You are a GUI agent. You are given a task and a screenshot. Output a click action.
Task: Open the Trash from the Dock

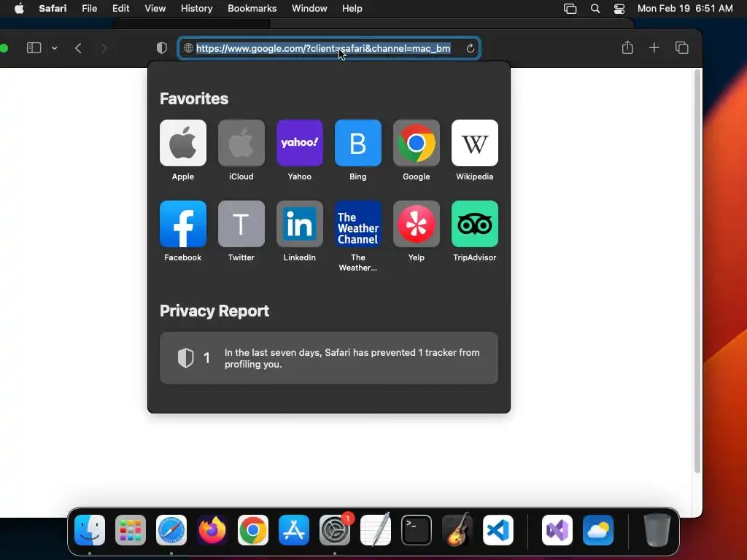click(x=657, y=530)
